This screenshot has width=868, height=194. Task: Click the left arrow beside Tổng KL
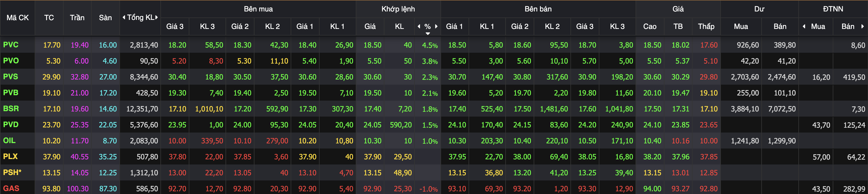click(x=124, y=17)
